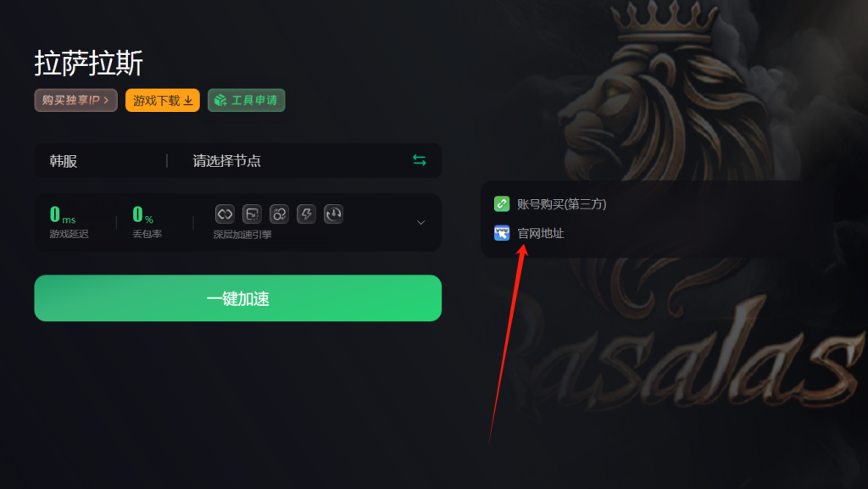Viewport: 868px width, 489px height.
Task: Toggle the circular-swap engine icon
Action: click(279, 214)
